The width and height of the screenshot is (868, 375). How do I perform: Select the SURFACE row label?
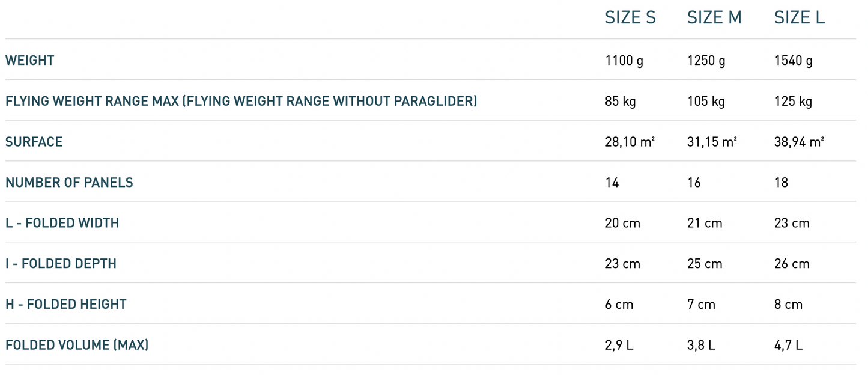[34, 142]
